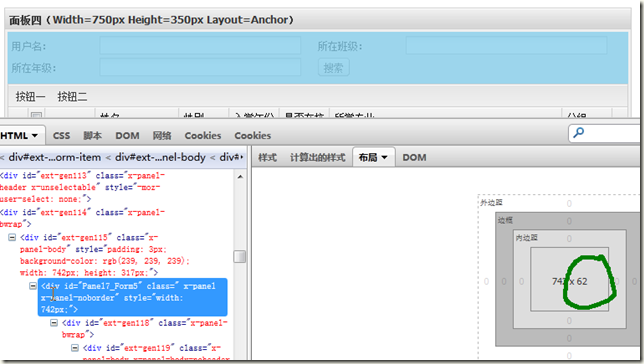Switch to the 网络 tab
Viewport: 644px width, 364px height.
[162, 136]
